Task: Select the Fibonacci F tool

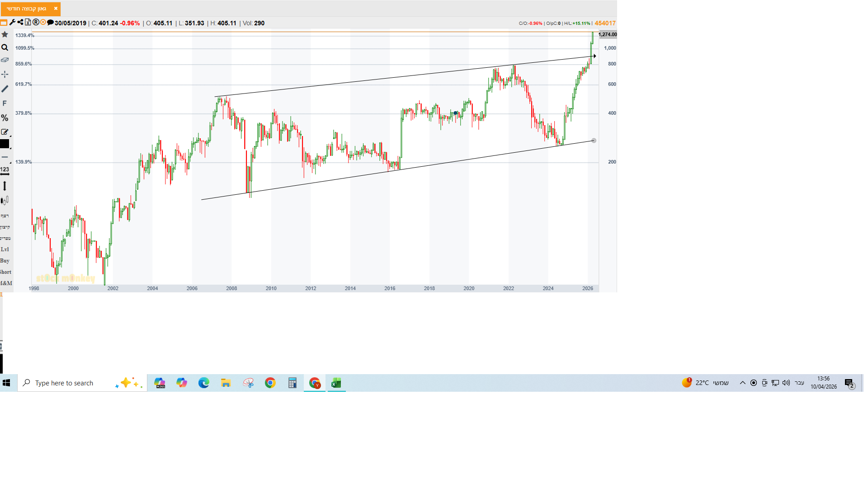Action: (5, 103)
